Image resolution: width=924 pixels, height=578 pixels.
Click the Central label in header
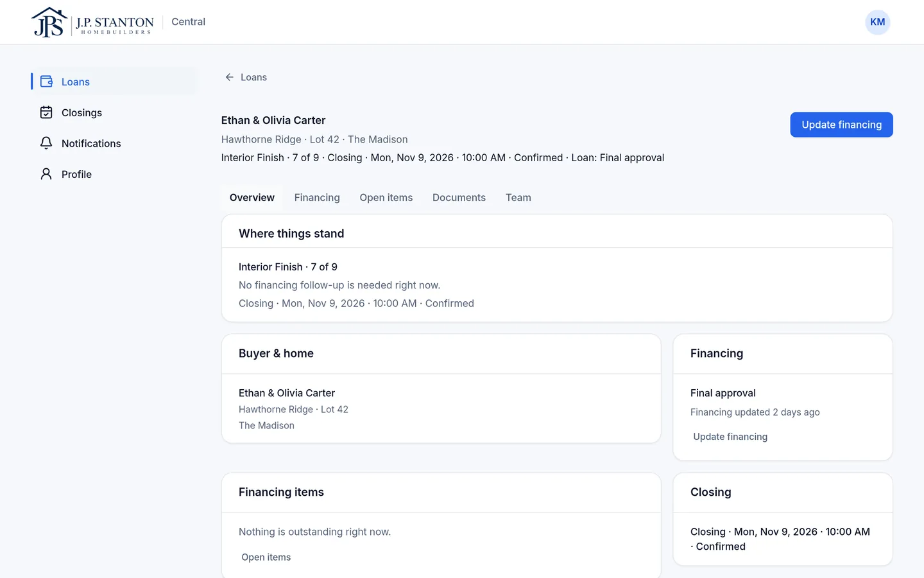tap(188, 22)
